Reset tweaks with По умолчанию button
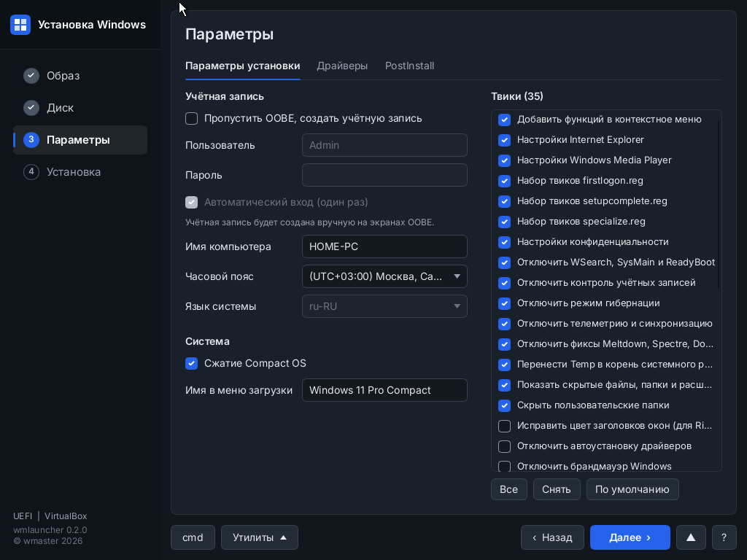747x560 pixels. coord(632,489)
